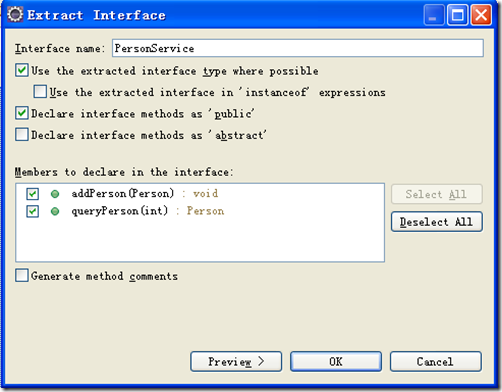Click the Deselect All button

coord(437,222)
